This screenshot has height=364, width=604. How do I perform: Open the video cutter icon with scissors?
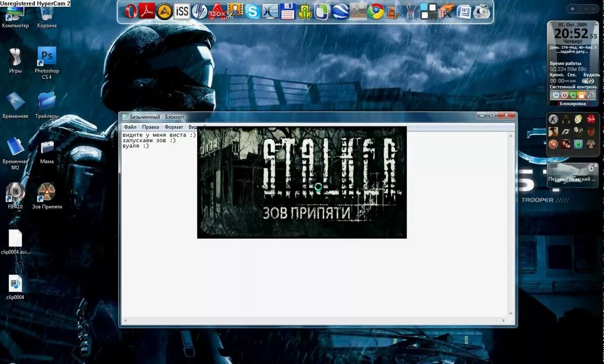click(234, 12)
